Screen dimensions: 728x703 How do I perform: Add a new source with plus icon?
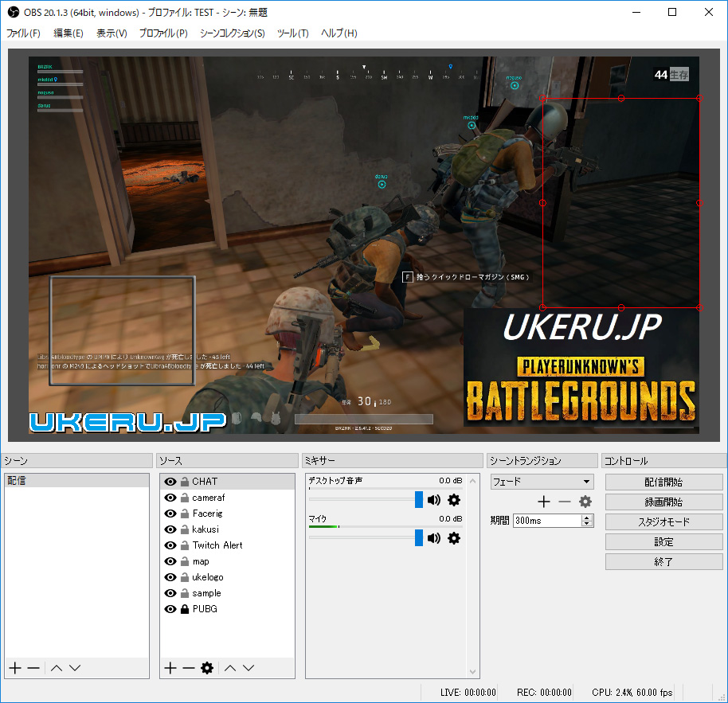click(170, 668)
